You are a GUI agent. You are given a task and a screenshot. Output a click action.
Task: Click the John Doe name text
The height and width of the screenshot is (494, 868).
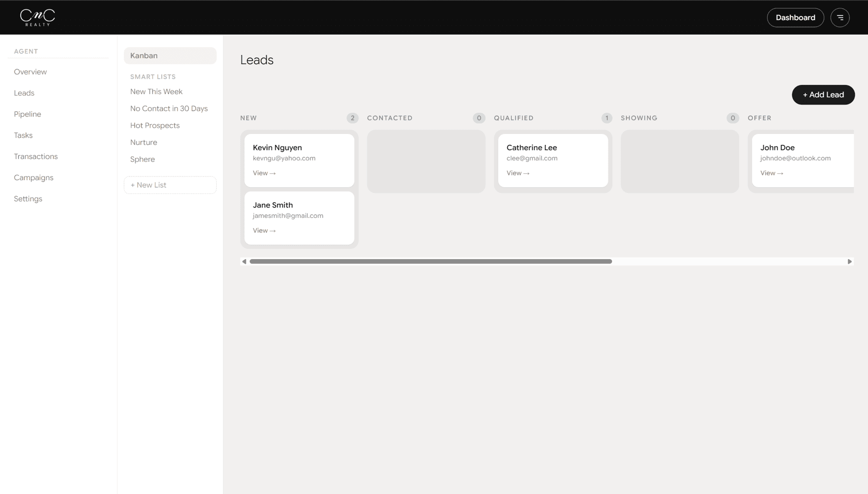pyautogui.click(x=777, y=148)
